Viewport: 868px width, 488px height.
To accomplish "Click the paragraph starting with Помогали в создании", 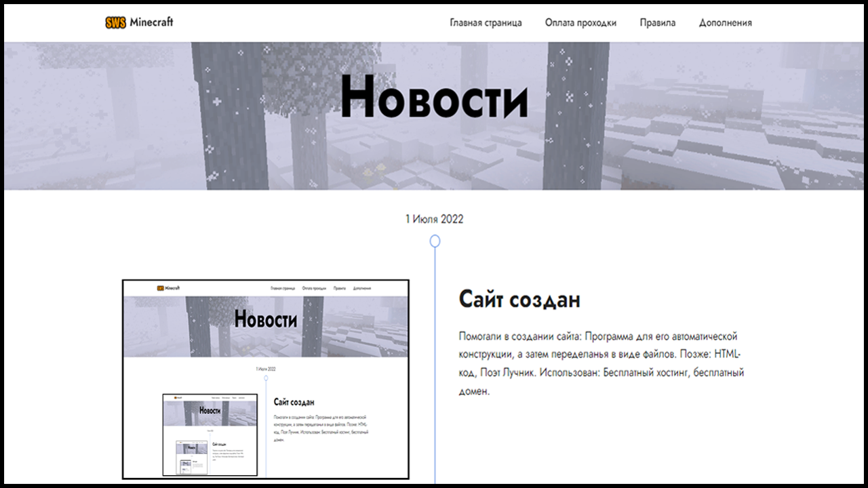I will coord(601,364).
